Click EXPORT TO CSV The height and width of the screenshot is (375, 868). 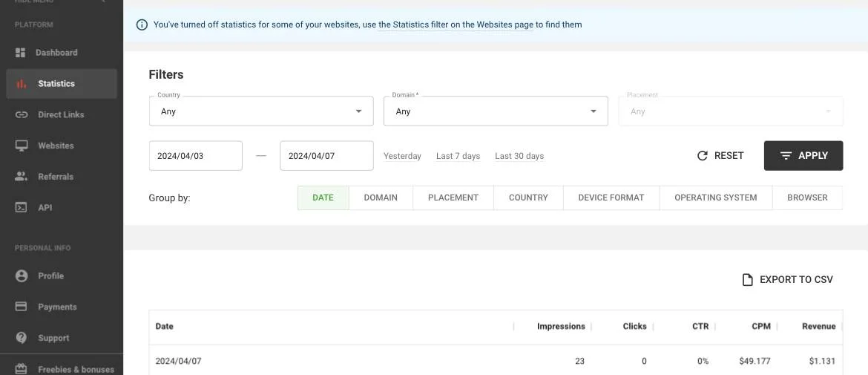pos(788,280)
